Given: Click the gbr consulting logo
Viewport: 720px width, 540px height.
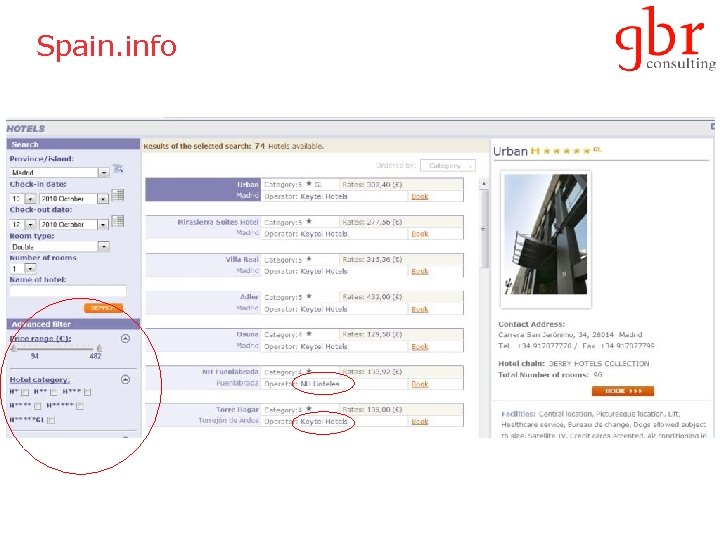Looking at the screenshot, I should [665, 39].
